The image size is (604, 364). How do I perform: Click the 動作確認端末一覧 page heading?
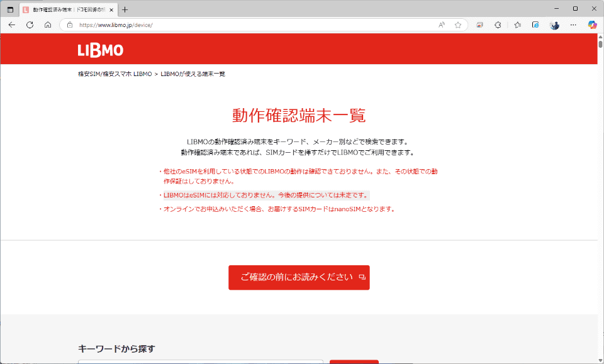pyautogui.click(x=298, y=116)
